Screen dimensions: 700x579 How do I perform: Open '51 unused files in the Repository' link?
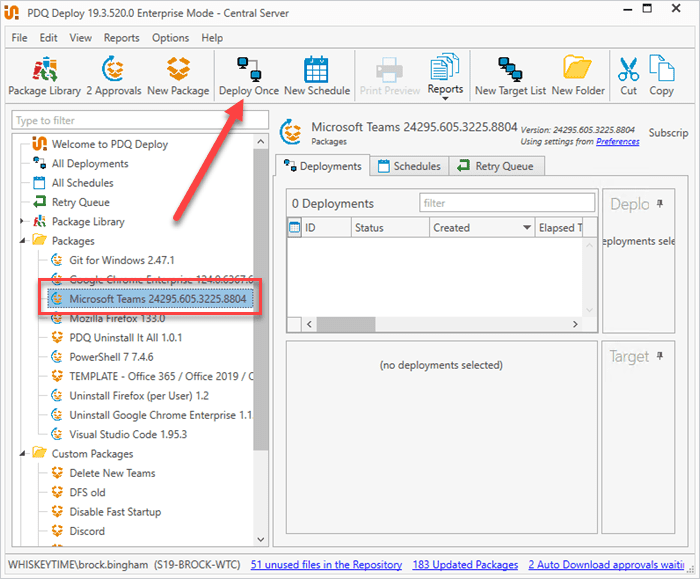(x=326, y=565)
